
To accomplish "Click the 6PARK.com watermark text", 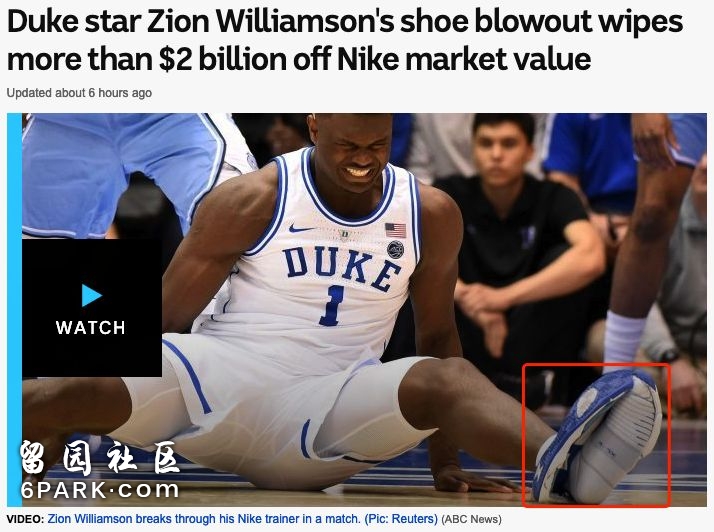I will tap(100, 490).
